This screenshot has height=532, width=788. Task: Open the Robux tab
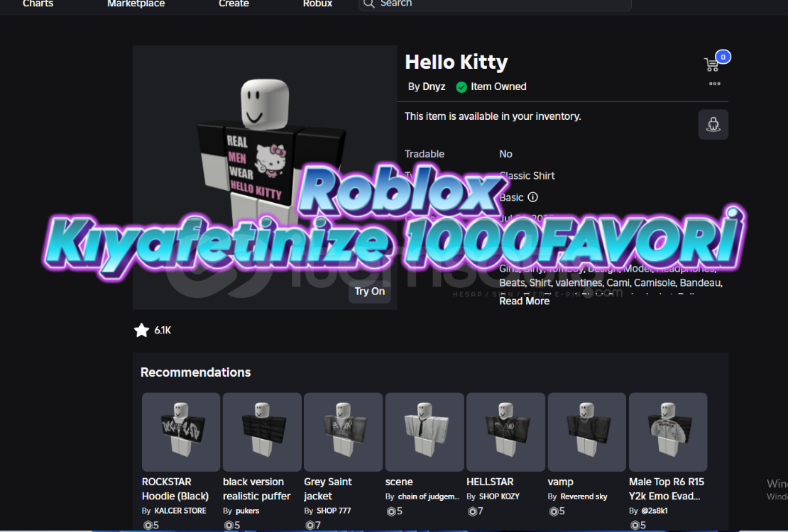[x=317, y=4]
